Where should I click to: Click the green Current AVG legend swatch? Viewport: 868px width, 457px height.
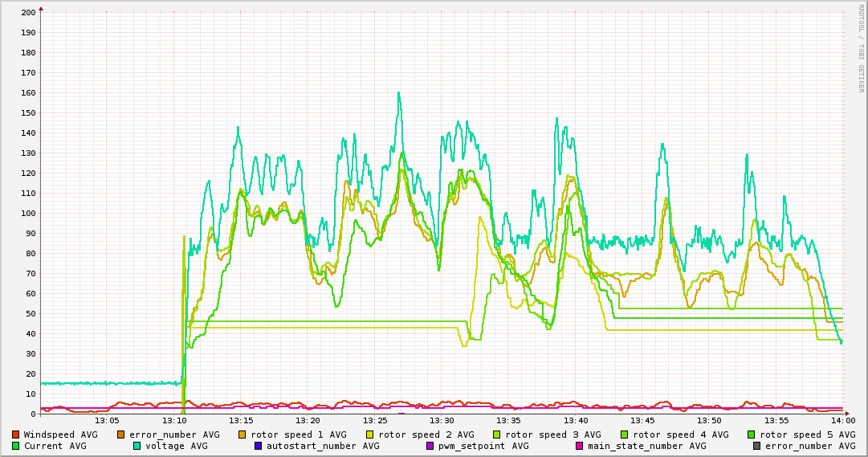[15, 446]
